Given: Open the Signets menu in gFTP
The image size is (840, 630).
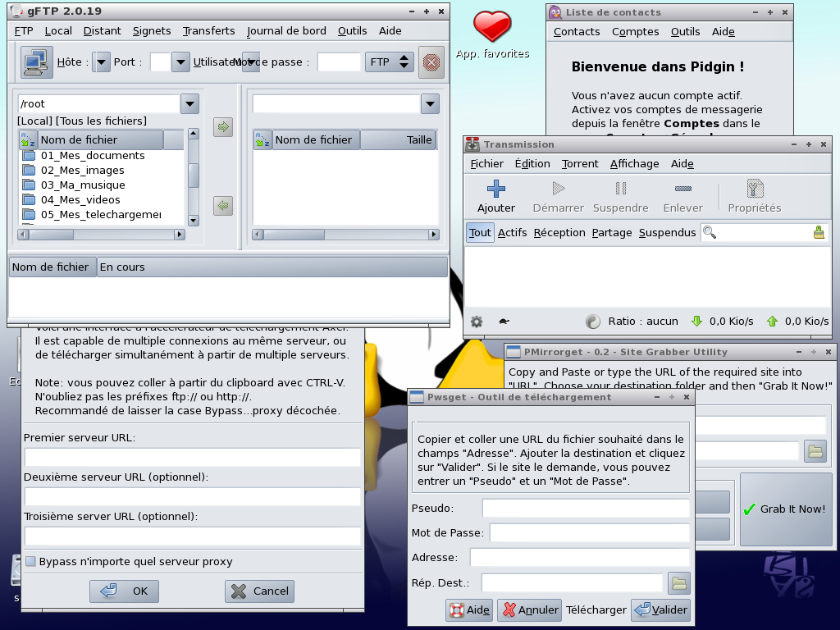Looking at the screenshot, I should tap(152, 31).
